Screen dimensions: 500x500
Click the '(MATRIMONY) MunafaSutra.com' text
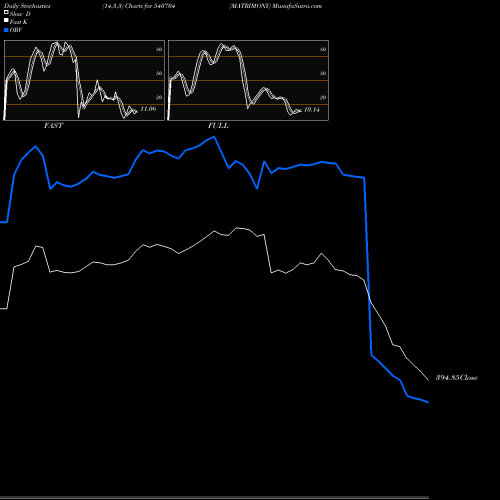click(x=276, y=6)
